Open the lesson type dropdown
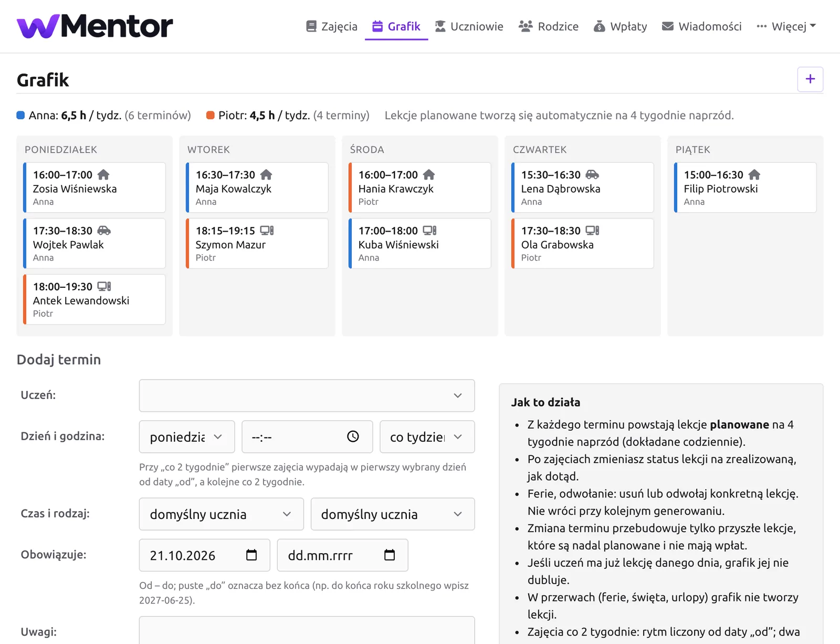The width and height of the screenshot is (840, 644). click(x=393, y=514)
